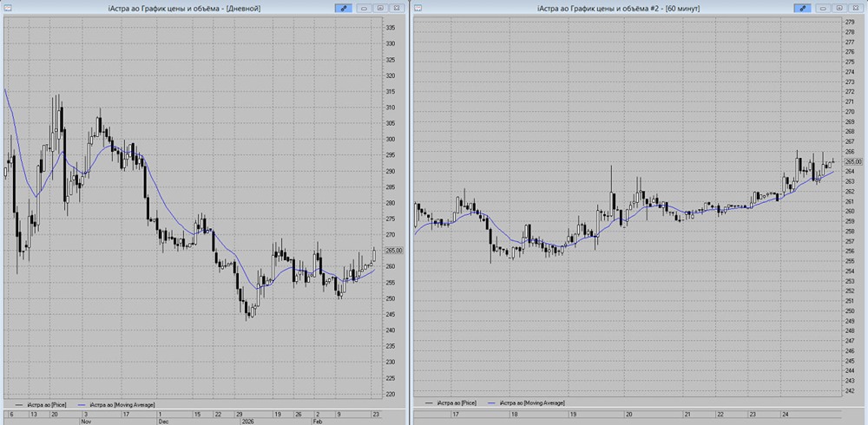Close the 60 минут chart window
This screenshot has width=868, height=425.
coord(855,8)
